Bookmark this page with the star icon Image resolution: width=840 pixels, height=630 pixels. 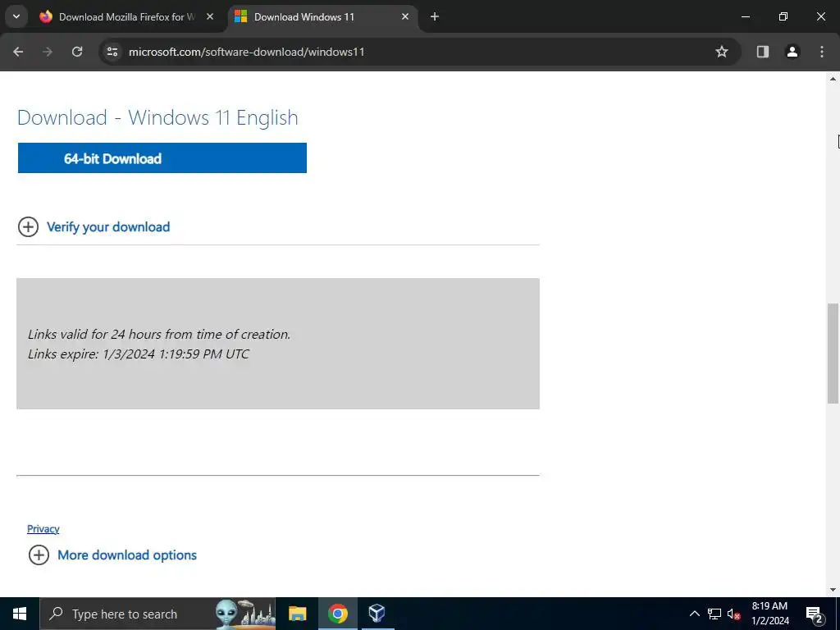[x=722, y=52]
